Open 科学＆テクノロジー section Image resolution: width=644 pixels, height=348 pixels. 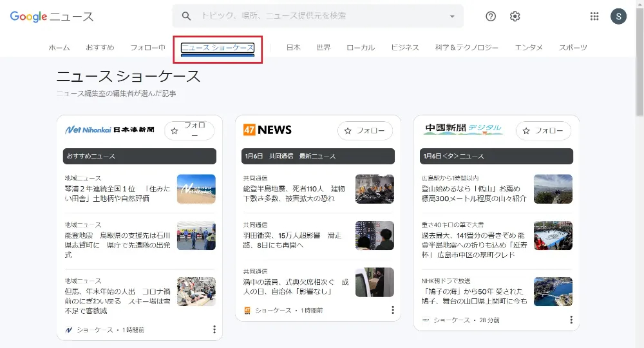pos(466,48)
